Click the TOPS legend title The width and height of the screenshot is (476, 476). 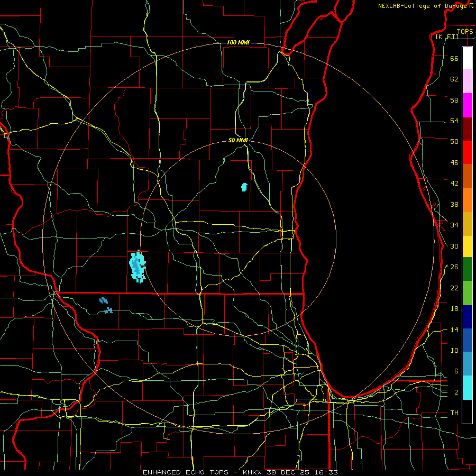click(465, 31)
